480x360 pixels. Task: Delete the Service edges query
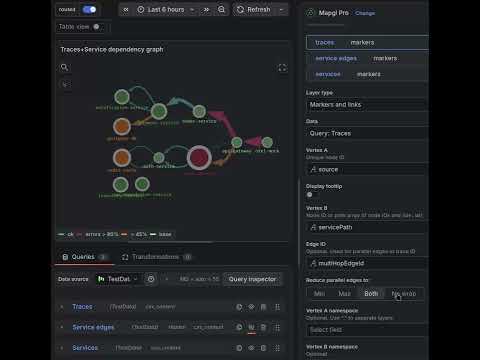[263, 327]
